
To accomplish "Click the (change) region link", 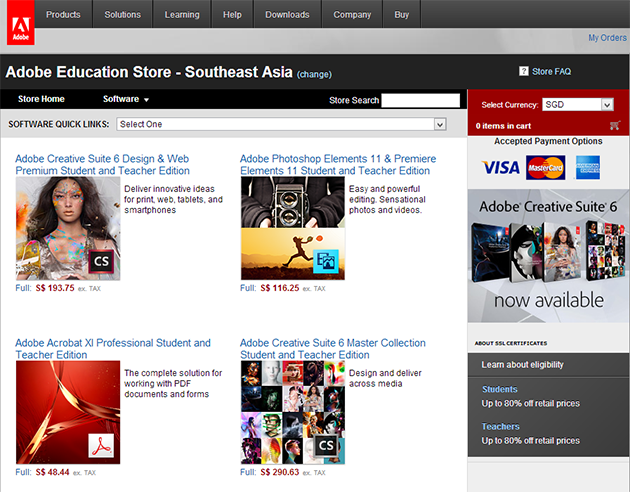I will point(314,74).
